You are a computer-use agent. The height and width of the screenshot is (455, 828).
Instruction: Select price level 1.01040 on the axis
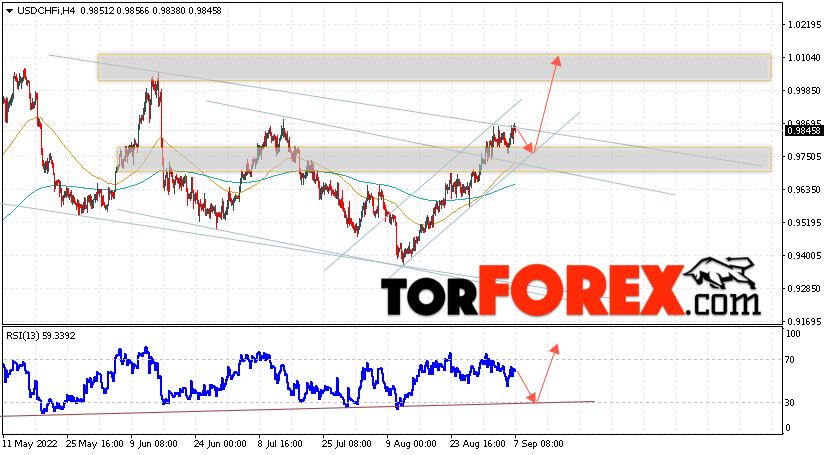click(804, 58)
